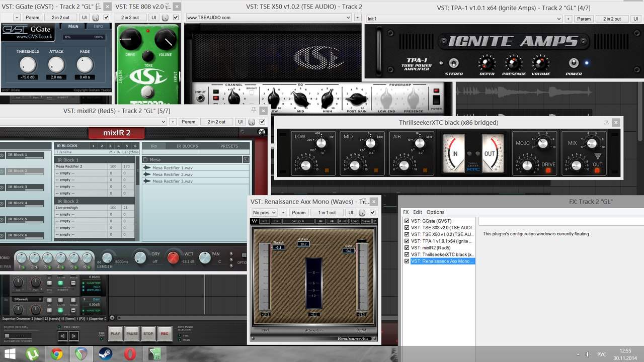Uncheck the mixIR2 entry in FX chain
Viewport: 644px width, 362px height.
coord(407,248)
